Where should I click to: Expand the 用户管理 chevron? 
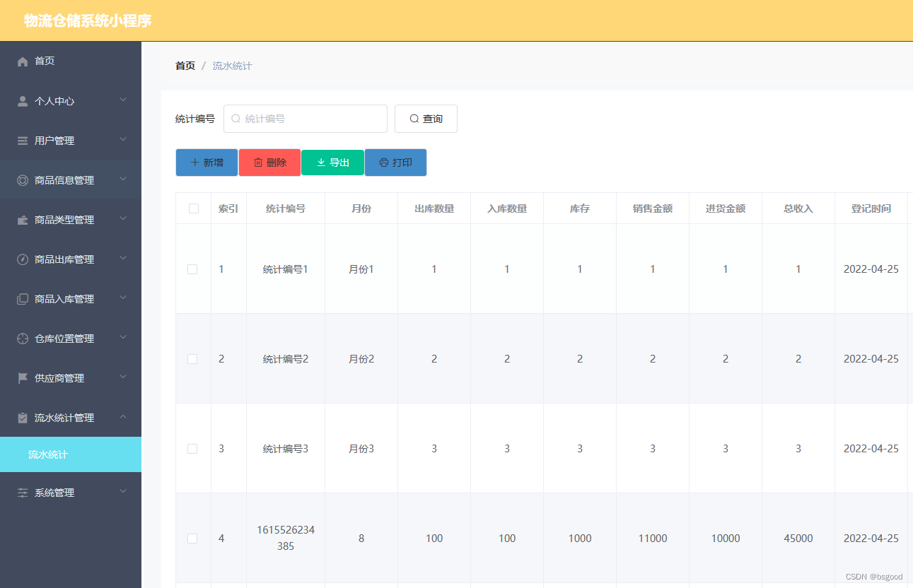[123, 140]
